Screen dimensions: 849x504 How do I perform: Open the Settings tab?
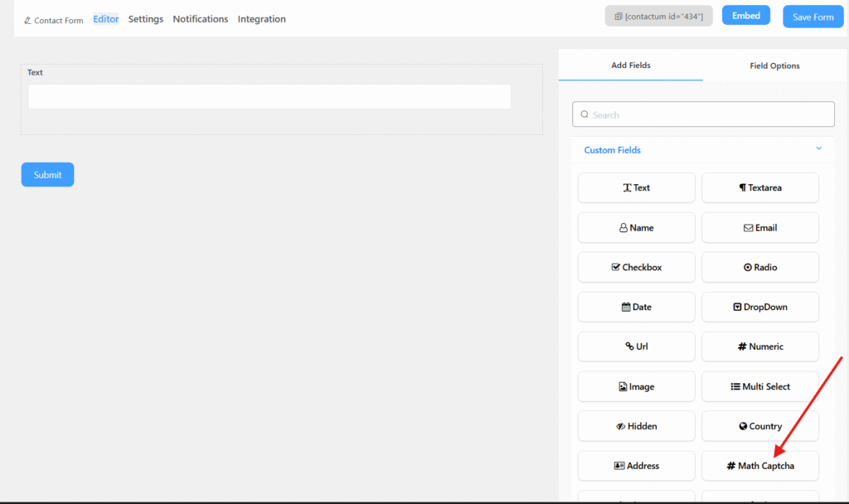(x=146, y=19)
